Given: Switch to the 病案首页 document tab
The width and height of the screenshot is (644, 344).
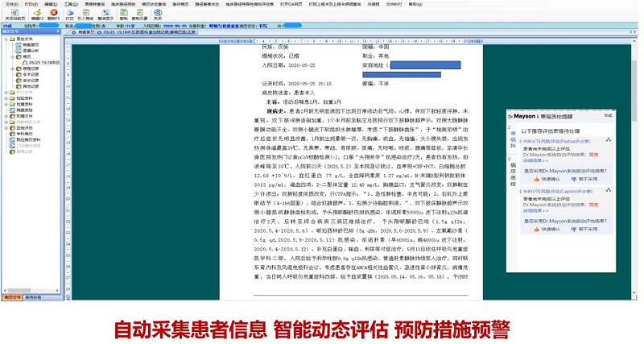Looking at the screenshot, I should (x=84, y=32).
